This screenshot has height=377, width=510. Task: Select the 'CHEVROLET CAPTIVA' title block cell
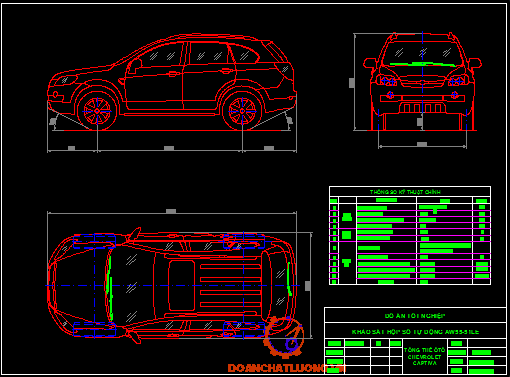pos(424,357)
